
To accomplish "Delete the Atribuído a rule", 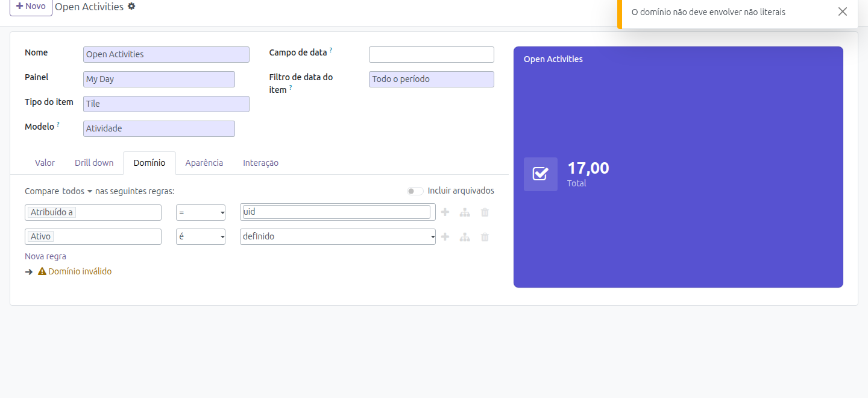I will 485,212.
